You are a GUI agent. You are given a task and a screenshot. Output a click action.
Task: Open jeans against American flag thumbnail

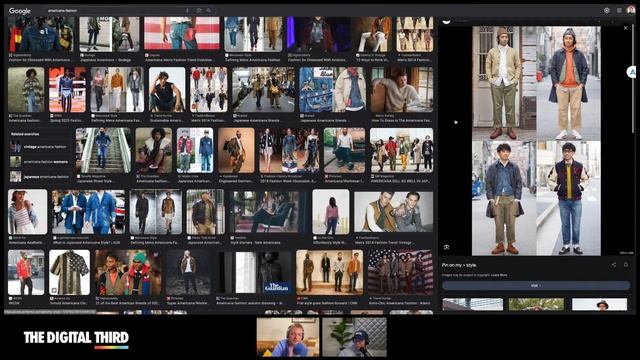coord(182,33)
